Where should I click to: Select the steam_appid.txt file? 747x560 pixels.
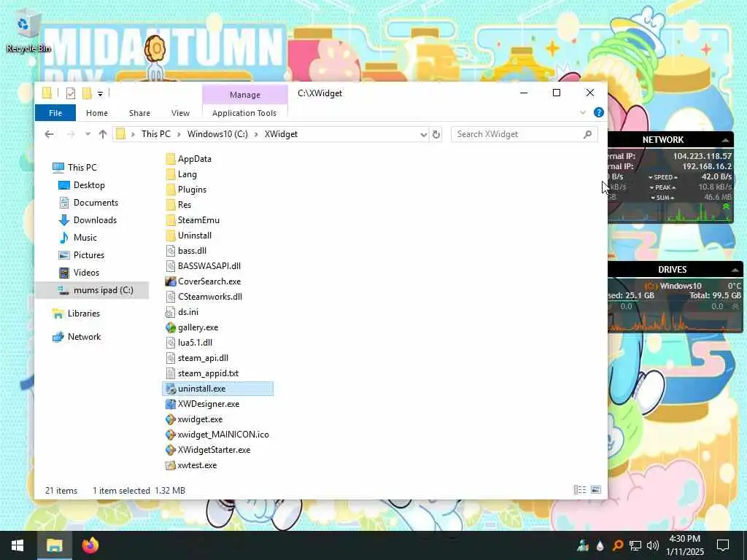coord(202,373)
